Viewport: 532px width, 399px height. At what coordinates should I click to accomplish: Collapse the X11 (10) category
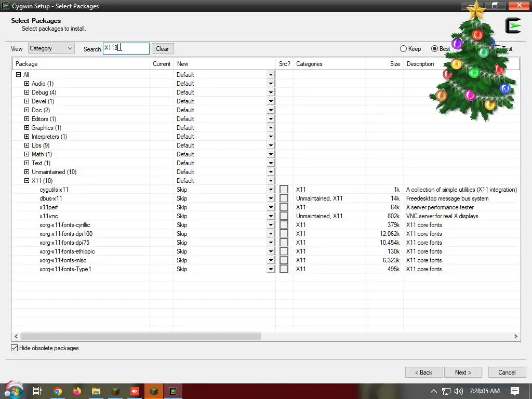pos(26,180)
